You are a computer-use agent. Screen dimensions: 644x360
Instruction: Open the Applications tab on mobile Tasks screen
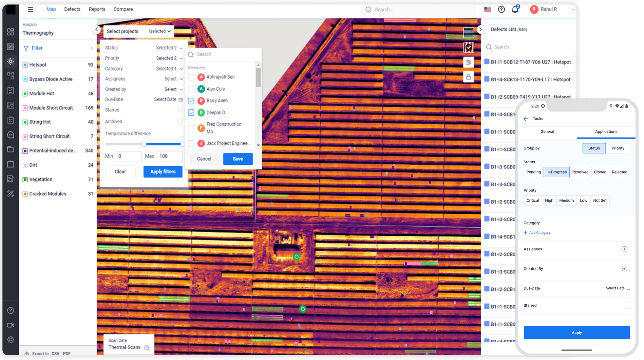(606, 132)
